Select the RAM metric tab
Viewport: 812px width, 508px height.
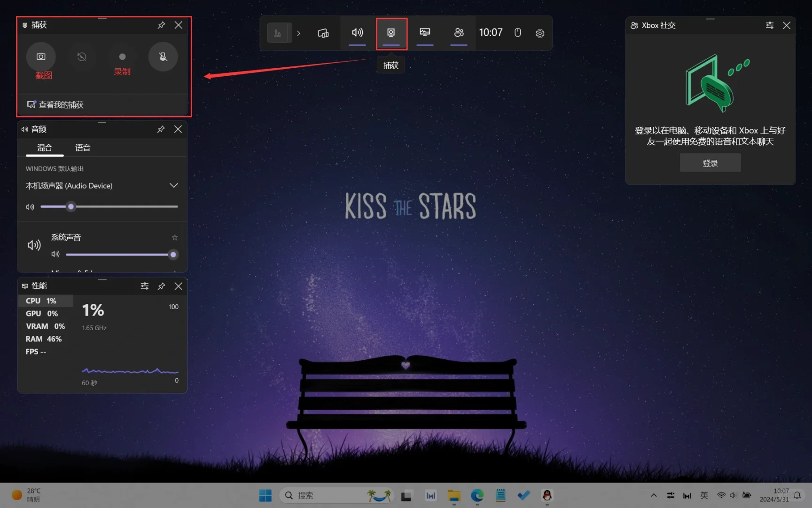(46, 339)
